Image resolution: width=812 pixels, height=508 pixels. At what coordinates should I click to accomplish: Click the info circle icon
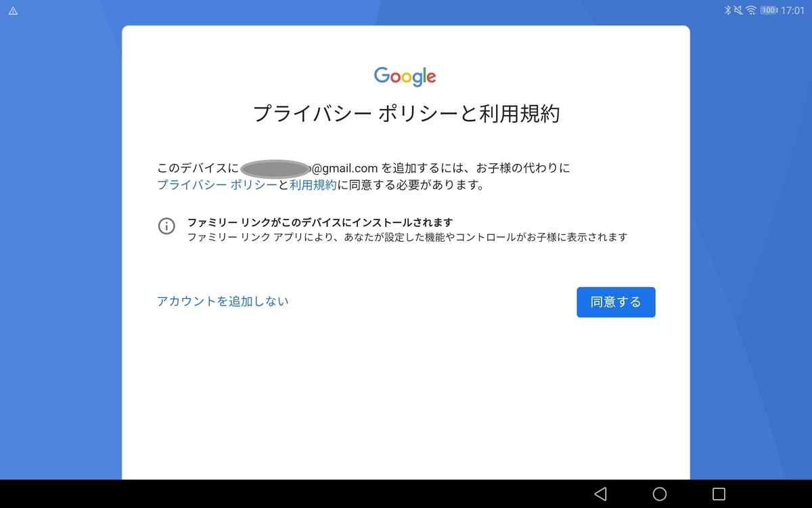pos(166,226)
